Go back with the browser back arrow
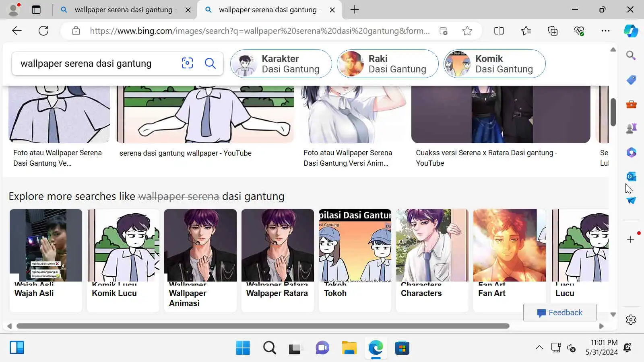The height and width of the screenshot is (362, 644). tap(17, 31)
